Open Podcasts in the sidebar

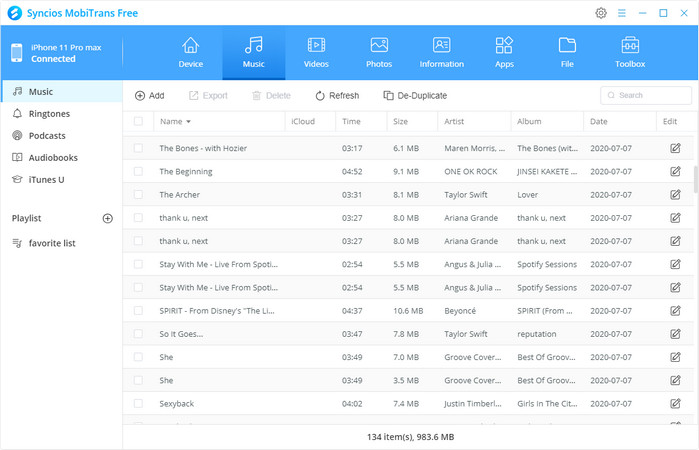click(62, 136)
